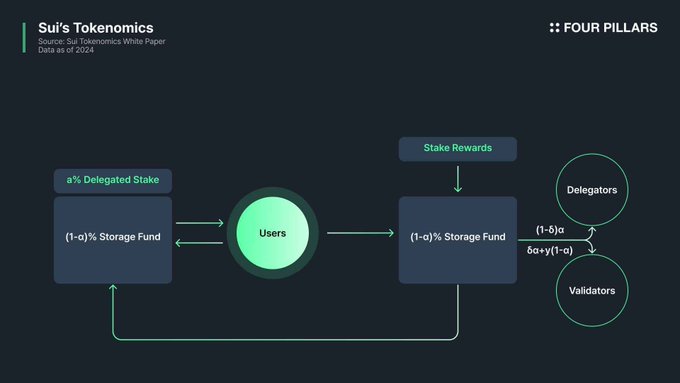Click the δα+y(1-α) formula label
Screen dimensions: 680x383
pyautogui.click(x=549, y=250)
